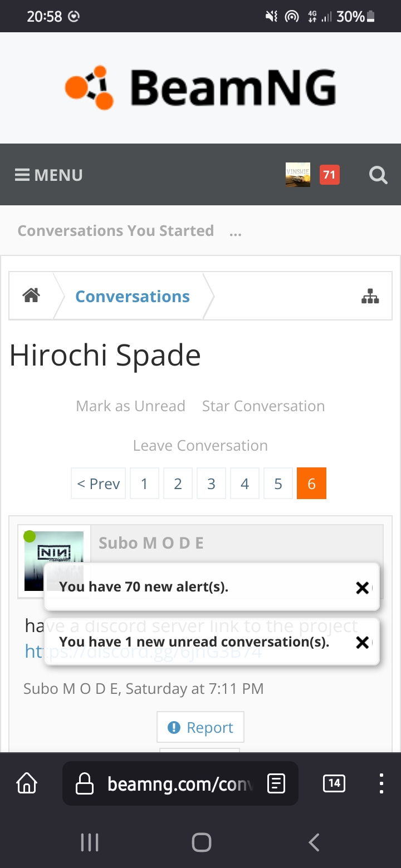
Task: Expand the ellipsis beside Conversations You Started
Action: (236, 231)
